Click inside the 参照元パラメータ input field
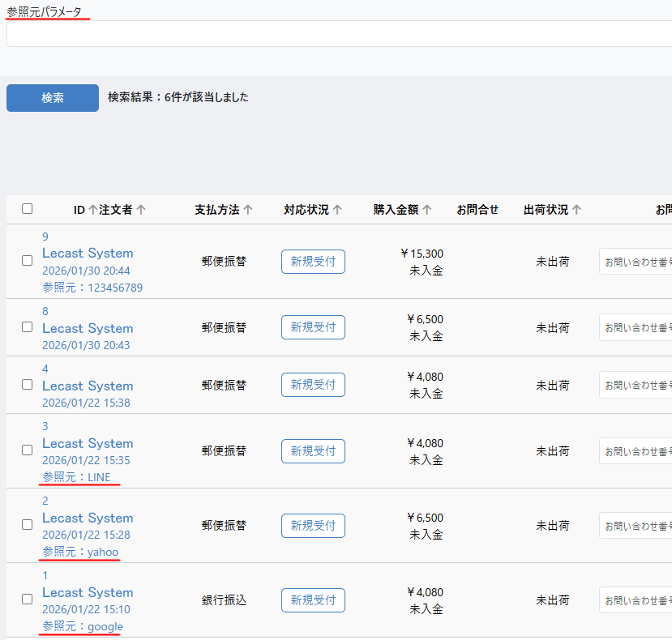672x640 pixels. (x=339, y=34)
